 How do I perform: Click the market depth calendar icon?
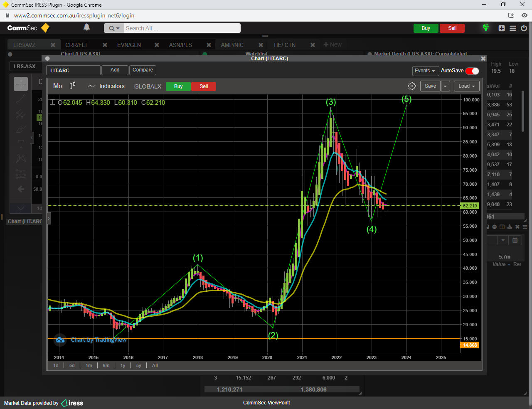[x=515, y=240]
